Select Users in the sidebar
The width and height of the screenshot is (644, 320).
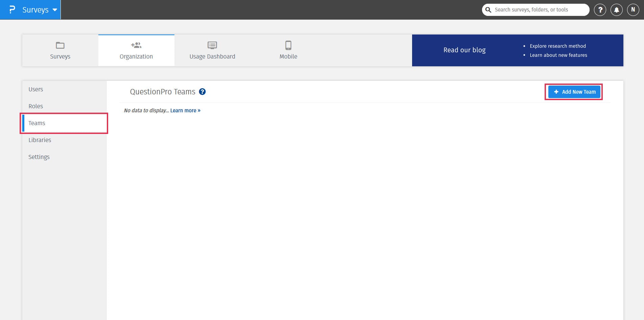tap(36, 89)
